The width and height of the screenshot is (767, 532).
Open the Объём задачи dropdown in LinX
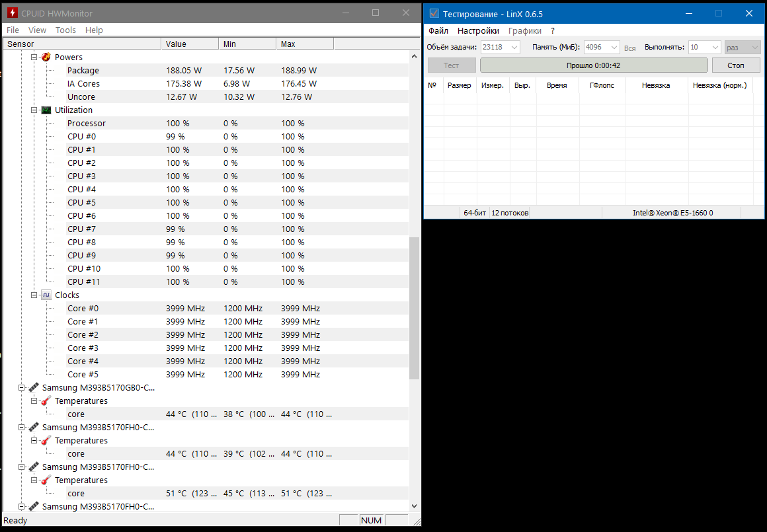(514, 48)
